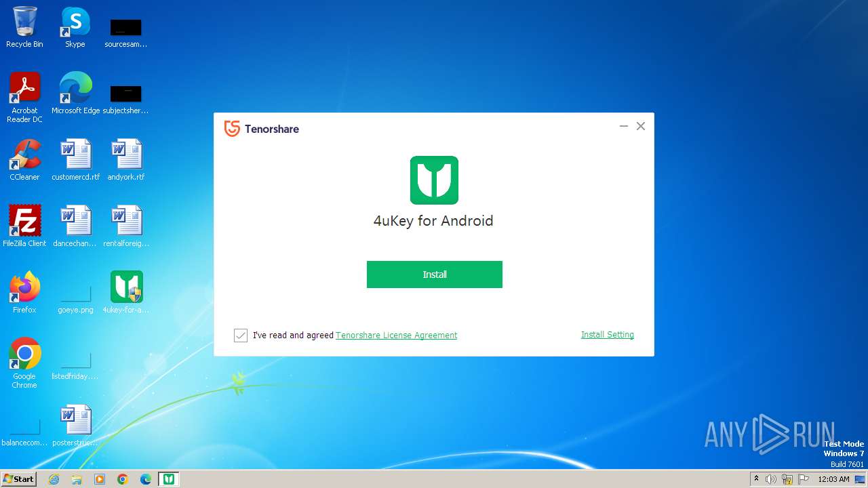The height and width of the screenshot is (488, 868).
Task: Click the network tray icon
Action: tap(787, 479)
